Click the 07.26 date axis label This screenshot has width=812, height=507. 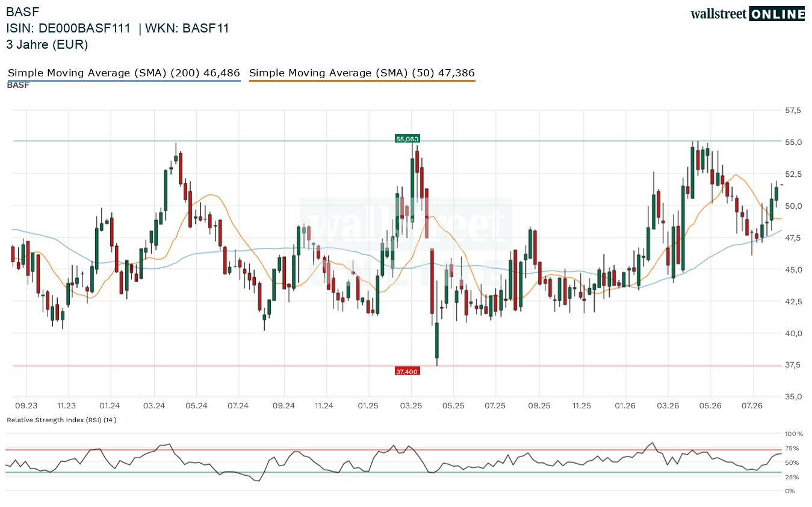tap(752, 406)
